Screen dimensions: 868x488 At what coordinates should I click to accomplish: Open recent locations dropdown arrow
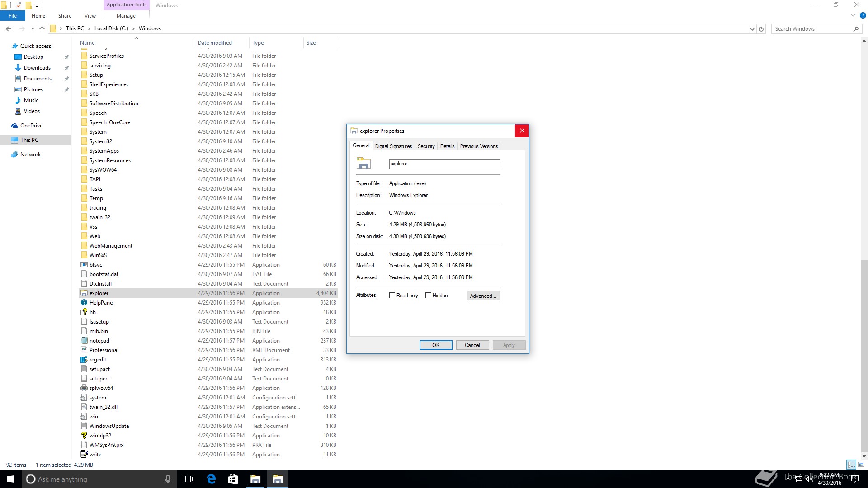coord(33,29)
